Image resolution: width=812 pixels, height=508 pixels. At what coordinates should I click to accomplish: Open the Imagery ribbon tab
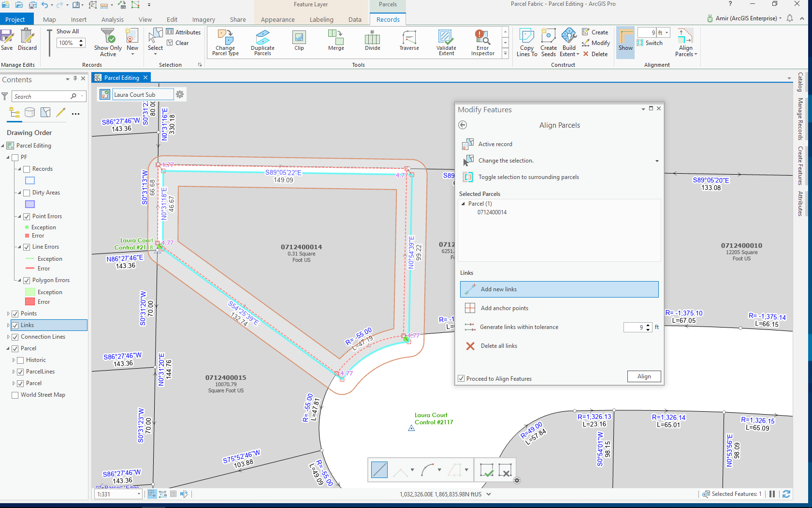(x=203, y=19)
